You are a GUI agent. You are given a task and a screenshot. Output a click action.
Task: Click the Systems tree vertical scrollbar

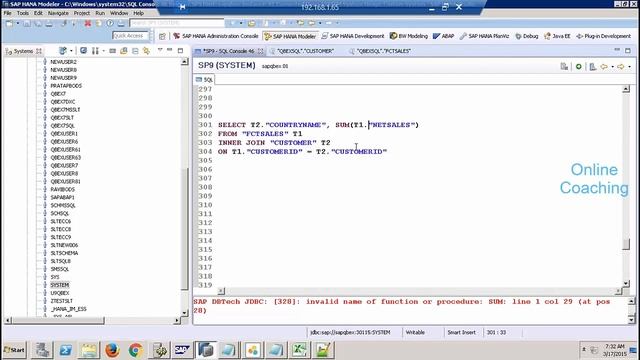184,229
